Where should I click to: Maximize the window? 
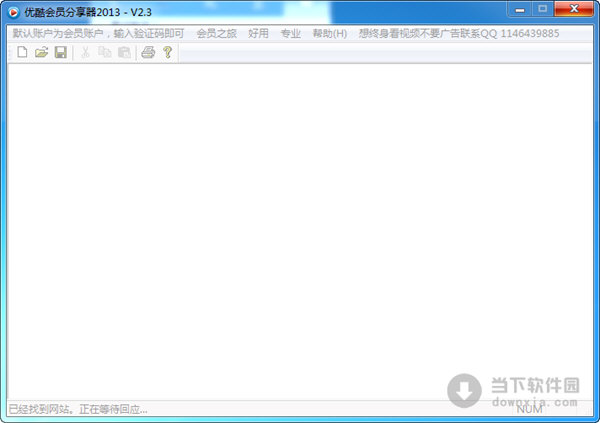click(542, 9)
